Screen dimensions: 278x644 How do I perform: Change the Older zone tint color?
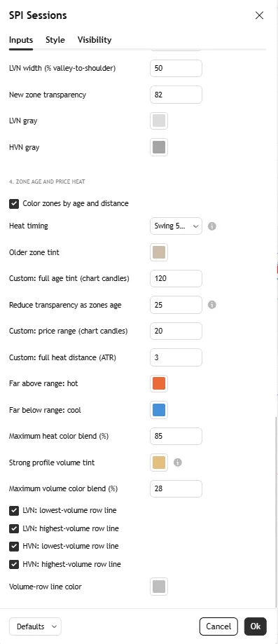tap(159, 252)
